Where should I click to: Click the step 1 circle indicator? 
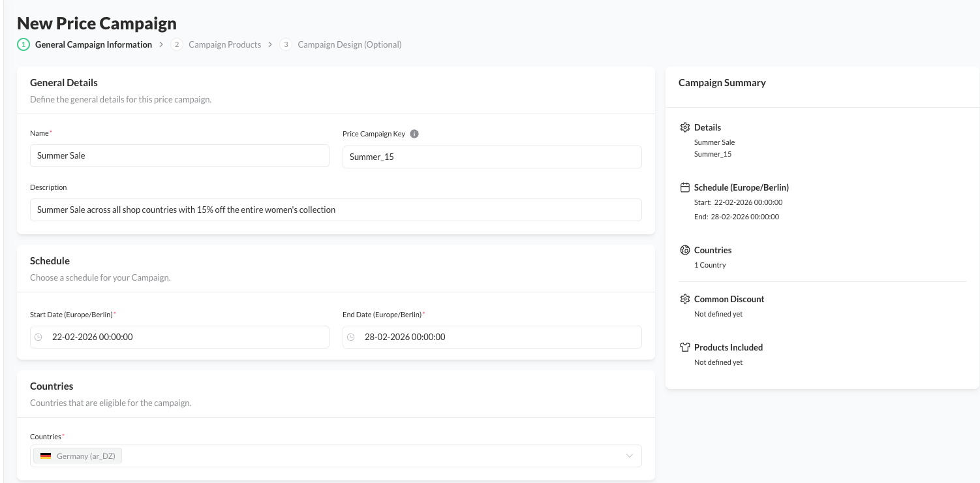pos(23,45)
